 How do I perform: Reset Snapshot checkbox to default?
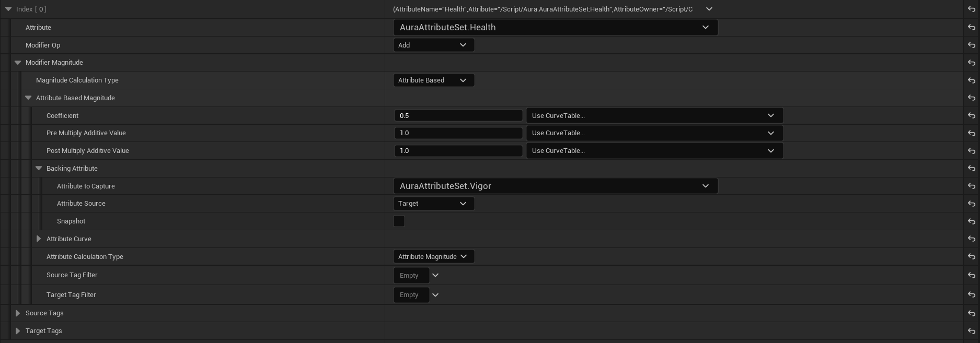(972, 221)
